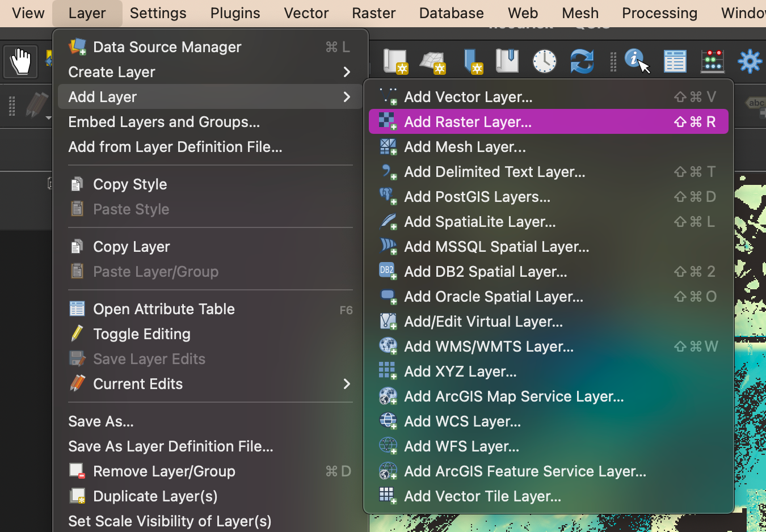Click the Add WFS Layer icon entry

(388, 446)
